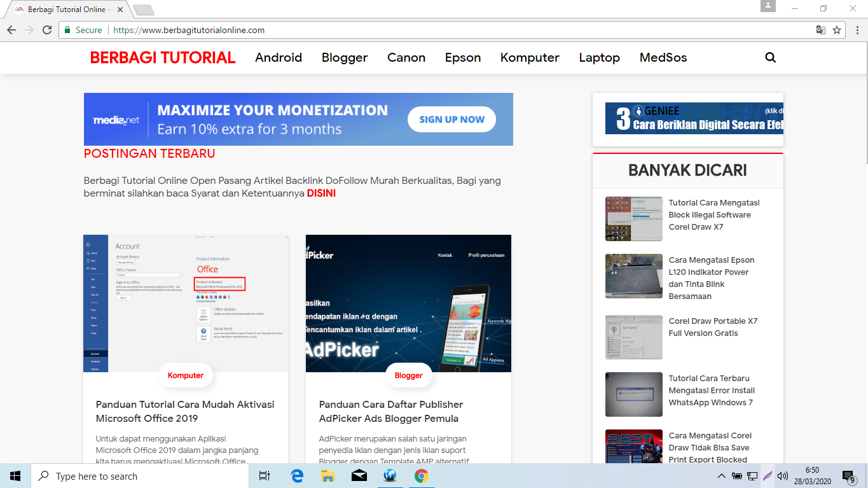Click the Blogger category badge on AdPicker post
The width and height of the screenshot is (868, 488).
(408, 375)
